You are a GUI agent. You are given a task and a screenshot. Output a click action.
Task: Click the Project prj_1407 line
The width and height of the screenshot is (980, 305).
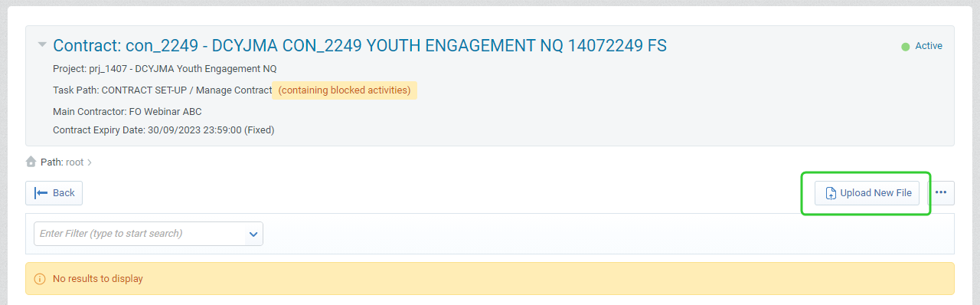[x=165, y=69]
